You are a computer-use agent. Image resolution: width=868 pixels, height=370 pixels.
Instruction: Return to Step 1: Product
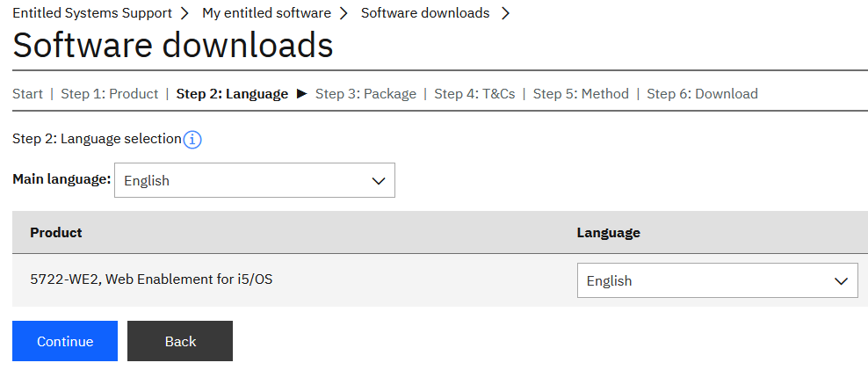(x=109, y=93)
